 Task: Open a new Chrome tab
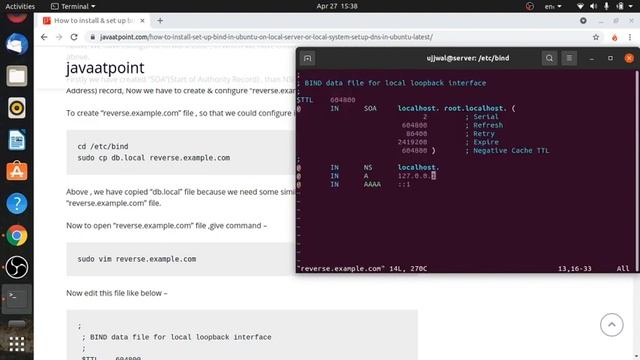pyautogui.click(x=160, y=20)
